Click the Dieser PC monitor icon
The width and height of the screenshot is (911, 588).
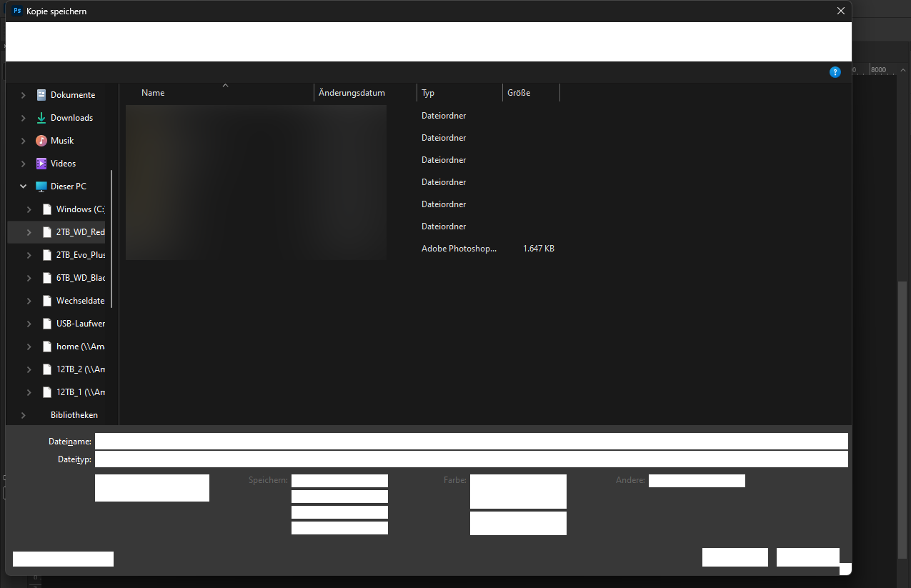point(41,186)
